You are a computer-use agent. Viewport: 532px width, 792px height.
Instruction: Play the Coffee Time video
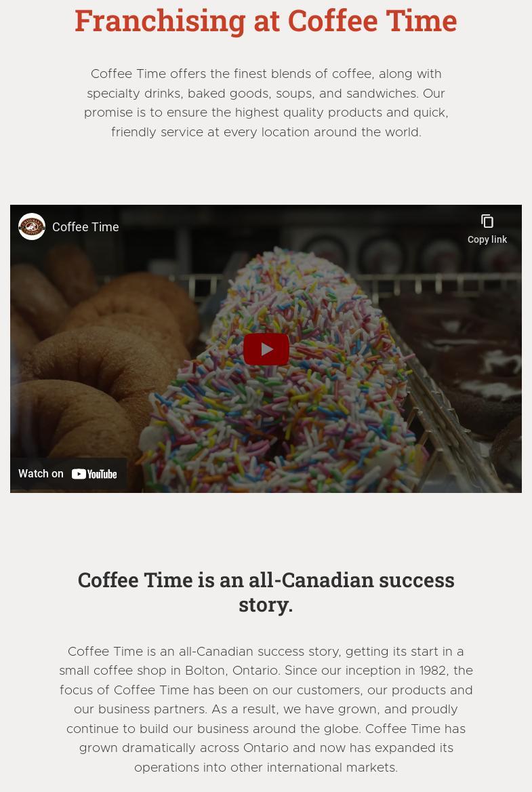coord(266,349)
